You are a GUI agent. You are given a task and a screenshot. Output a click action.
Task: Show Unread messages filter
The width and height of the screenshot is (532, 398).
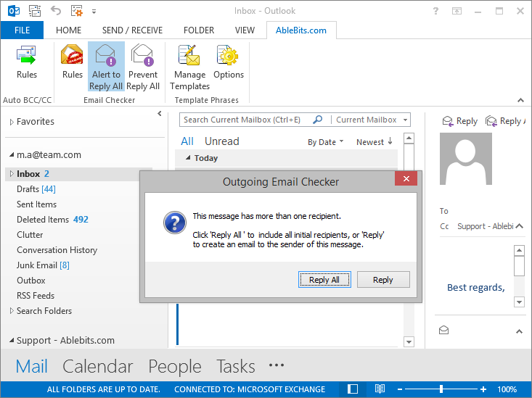(x=222, y=141)
